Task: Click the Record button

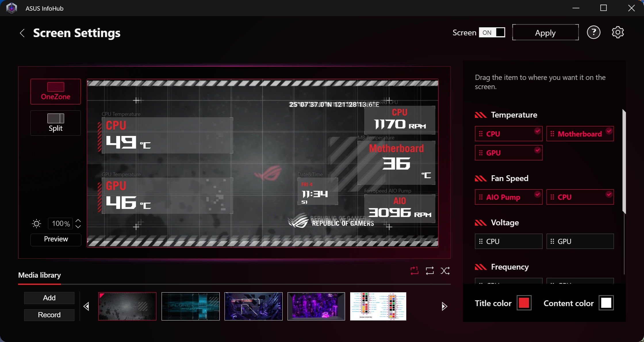Action: [49, 315]
